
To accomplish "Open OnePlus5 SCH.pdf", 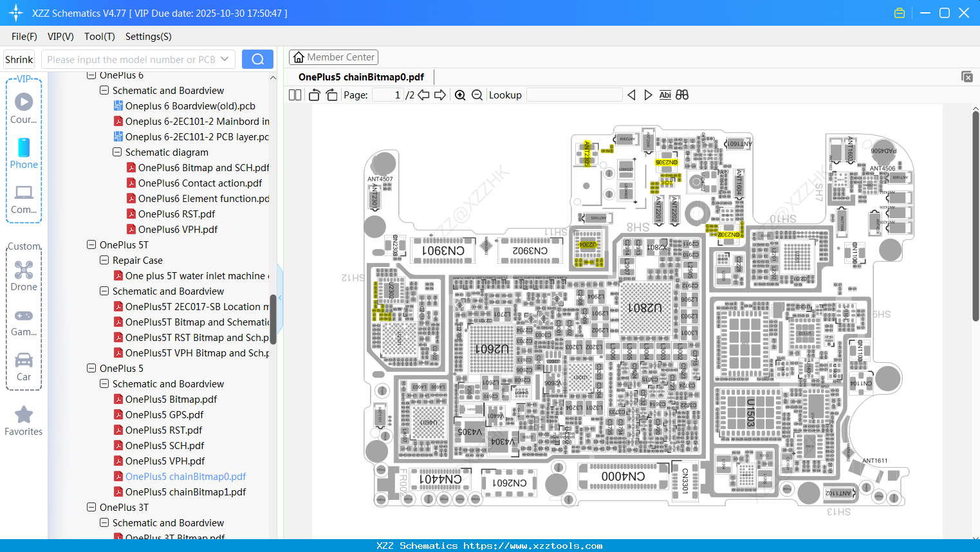I will pyautogui.click(x=165, y=446).
